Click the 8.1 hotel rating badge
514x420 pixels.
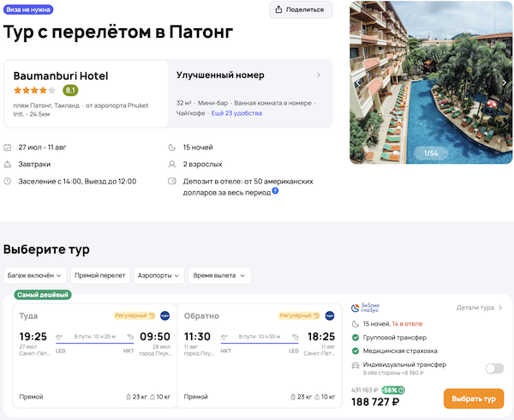click(x=70, y=90)
